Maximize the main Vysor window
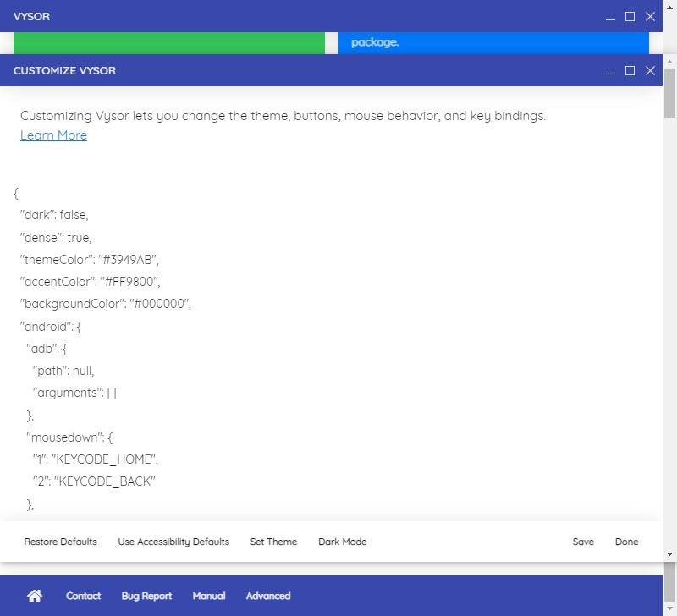The height and width of the screenshot is (616, 677). point(630,17)
